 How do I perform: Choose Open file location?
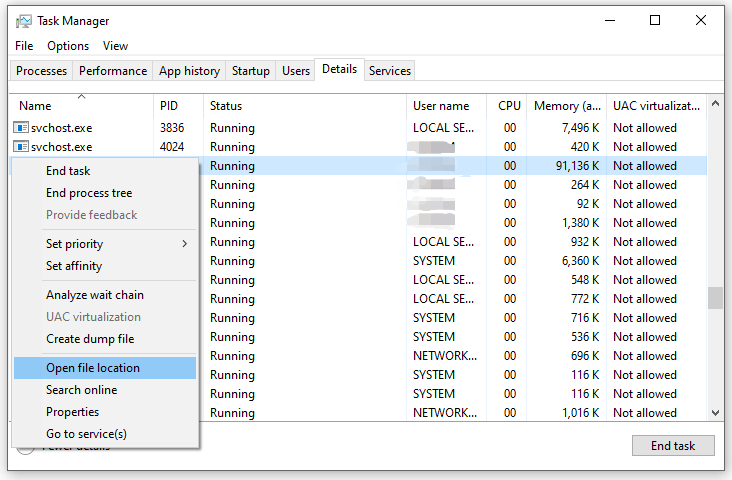pos(105,368)
